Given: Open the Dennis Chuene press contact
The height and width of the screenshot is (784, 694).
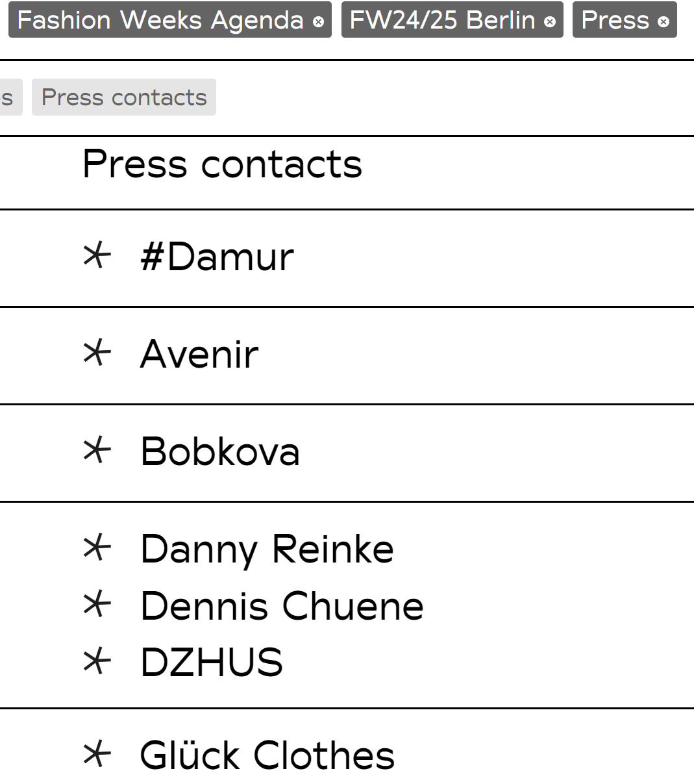Looking at the screenshot, I should [x=282, y=606].
